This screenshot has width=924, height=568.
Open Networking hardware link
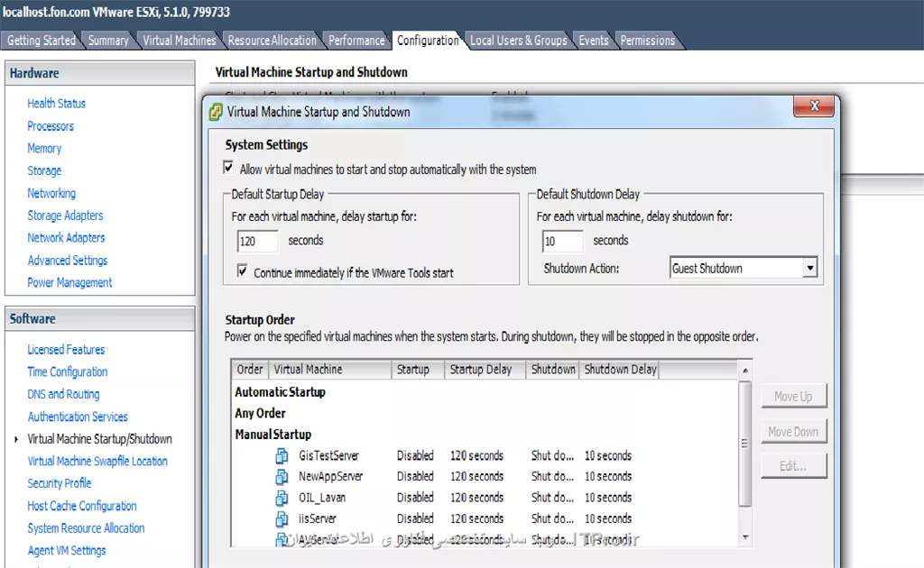tap(51, 193)
